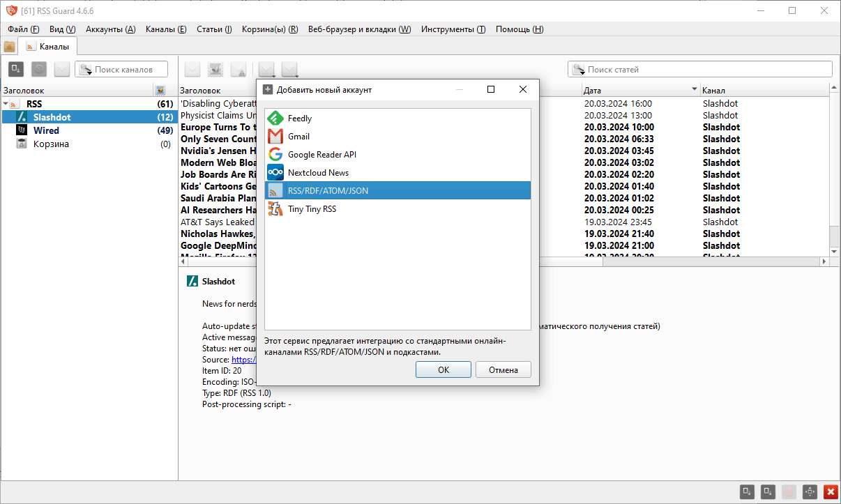841x504 pixels.
Task: Open the Корзина(ы) menu
Action: click(x=270, y=29)
